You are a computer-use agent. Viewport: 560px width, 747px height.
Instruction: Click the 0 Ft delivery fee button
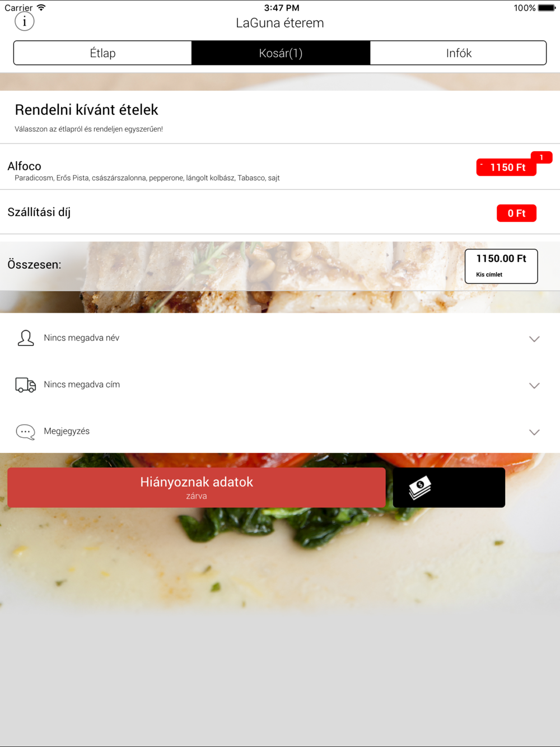click(x=516, y=213)
